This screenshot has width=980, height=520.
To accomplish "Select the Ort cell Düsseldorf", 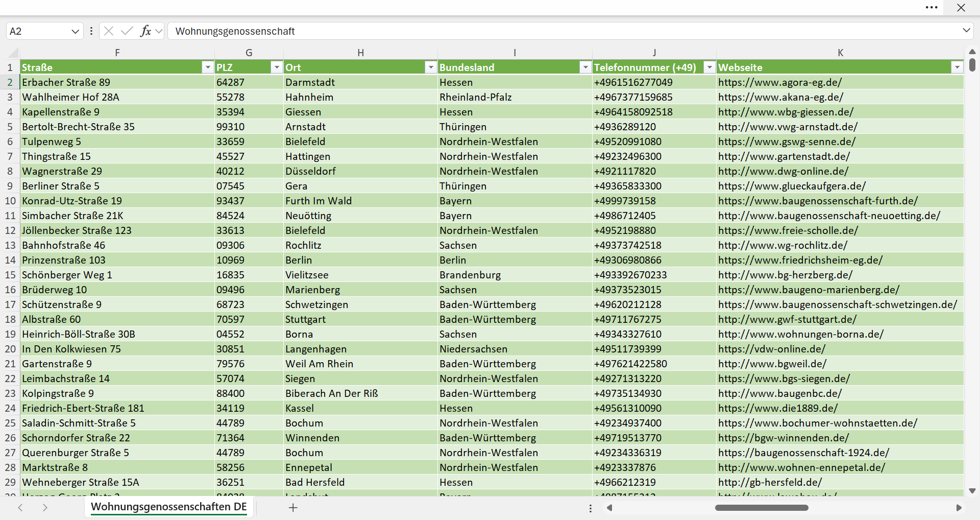I will tap(360, 171).
